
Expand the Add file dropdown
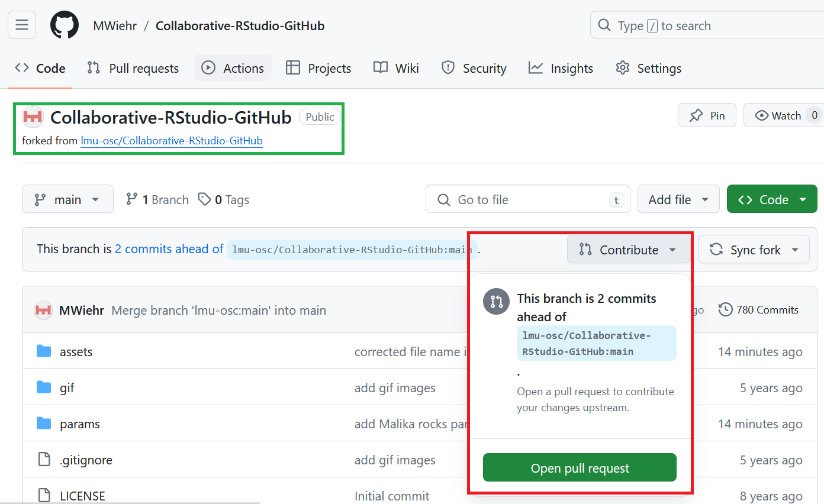[x=678, y=199]
